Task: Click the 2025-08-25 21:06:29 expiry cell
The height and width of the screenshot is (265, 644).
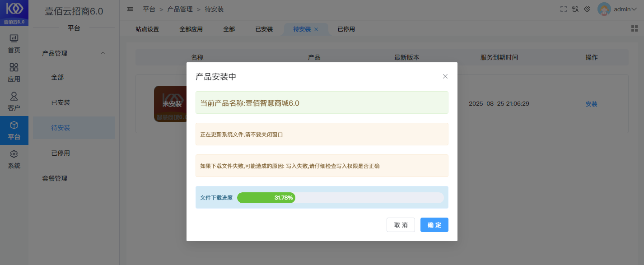Action: coord(499,103)
